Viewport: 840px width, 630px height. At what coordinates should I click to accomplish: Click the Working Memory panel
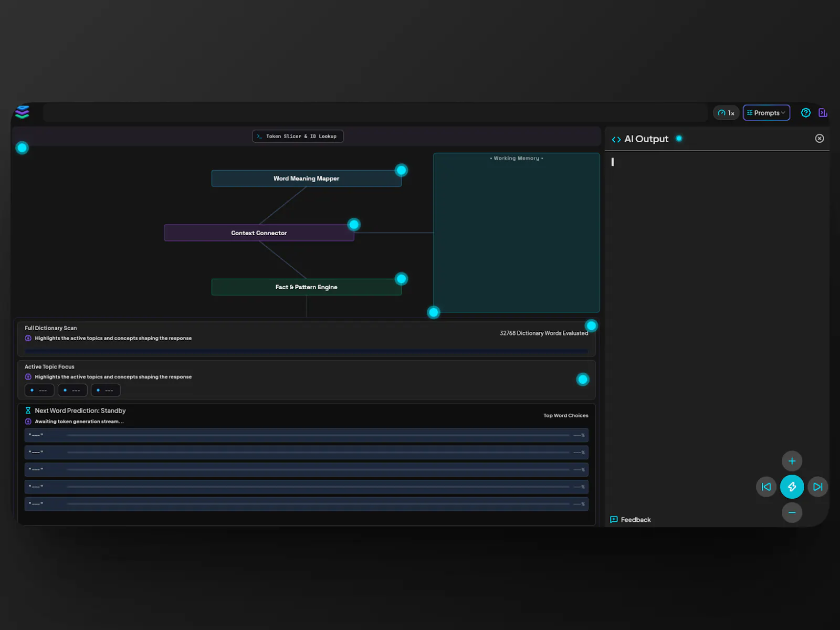[517, 233]
